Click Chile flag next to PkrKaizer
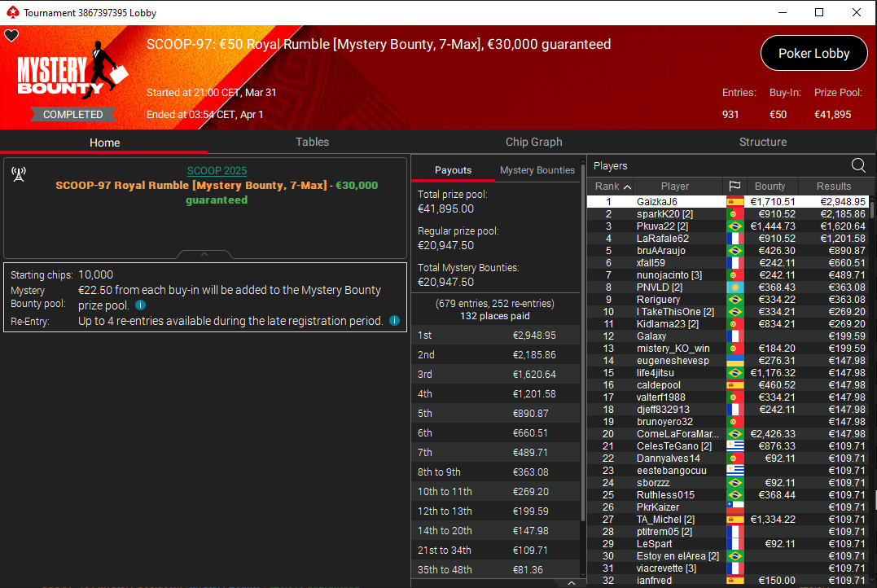This screenshot has width=877, height=588. tap(734, 507)
